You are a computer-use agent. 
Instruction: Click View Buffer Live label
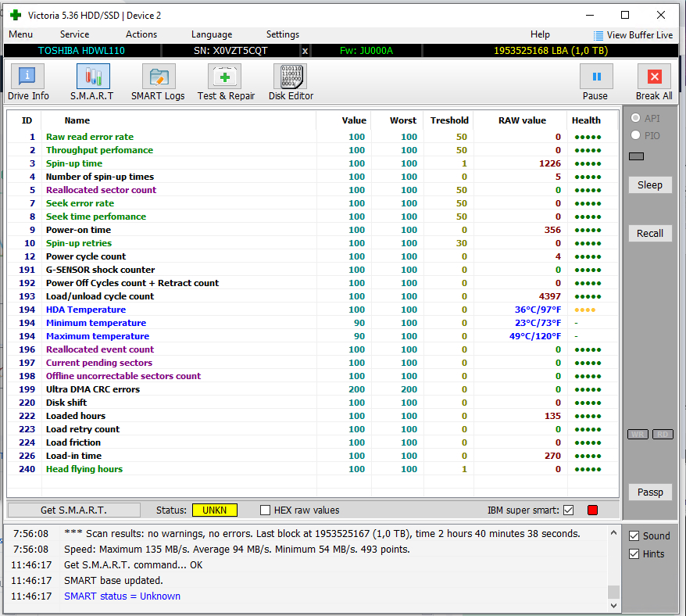[640, 35]
